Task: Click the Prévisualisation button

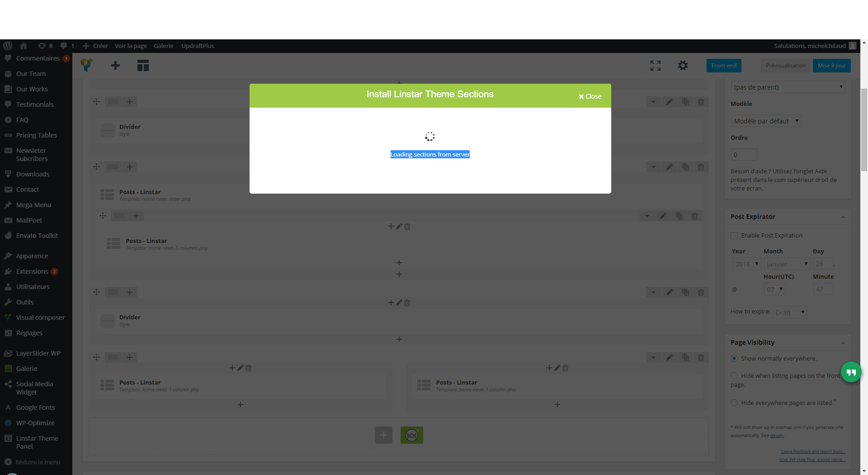Action: click(x=785, y=66)
